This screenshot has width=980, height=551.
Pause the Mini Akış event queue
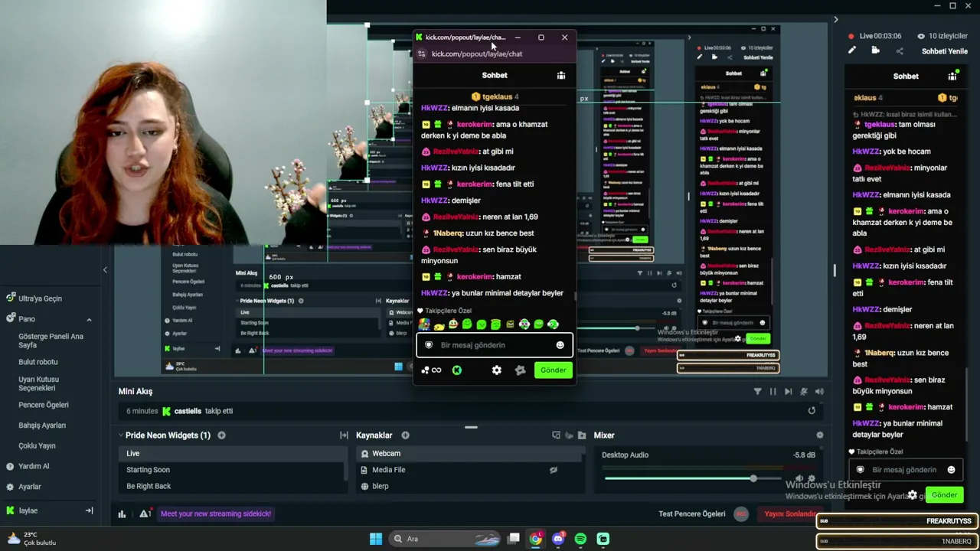point(773,392)
